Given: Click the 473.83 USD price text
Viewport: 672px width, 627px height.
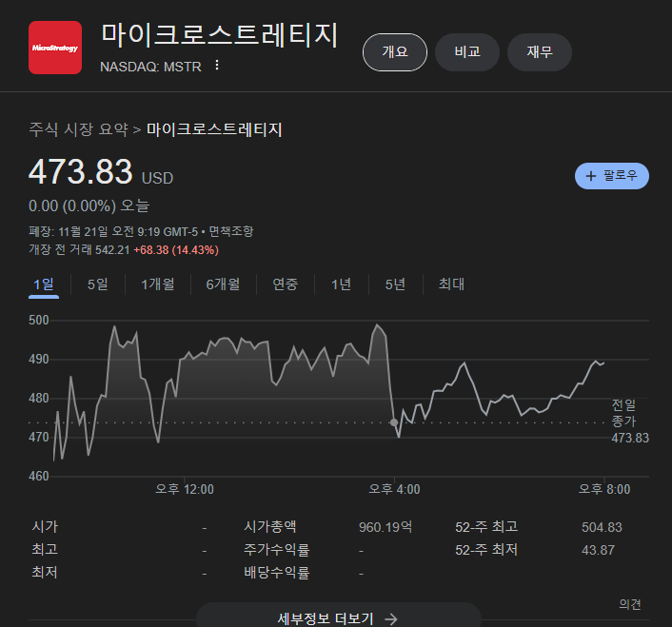Looking at the screenshot, I should (101, 172).
